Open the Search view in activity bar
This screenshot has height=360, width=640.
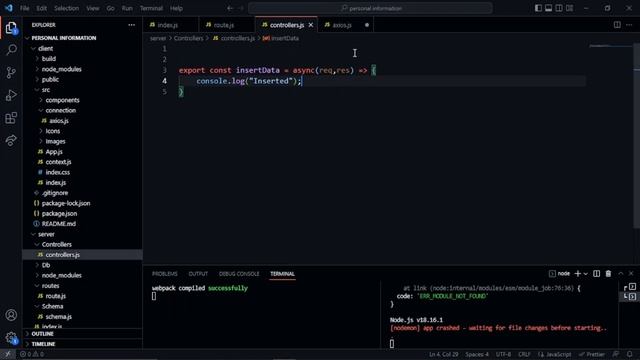(11, 50)
